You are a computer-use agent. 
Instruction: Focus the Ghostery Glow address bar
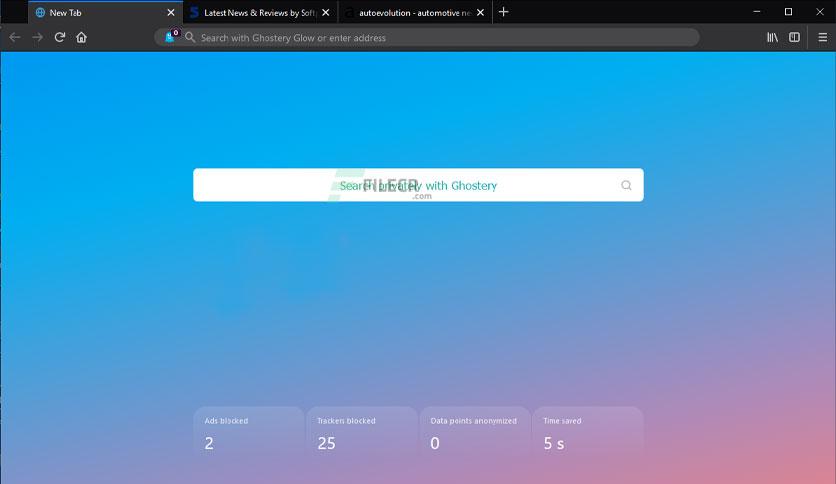click(427, 37)
